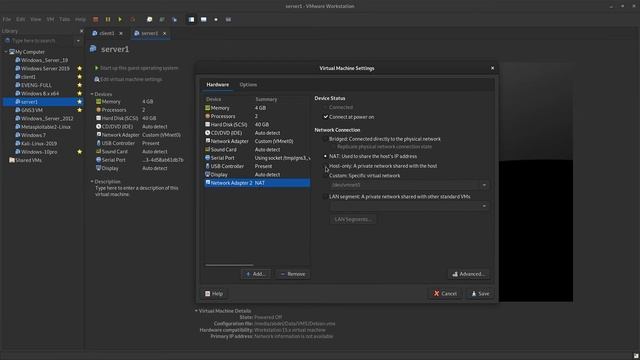
Task: Click the red Power Off toolbar icon
Action: 95,19
